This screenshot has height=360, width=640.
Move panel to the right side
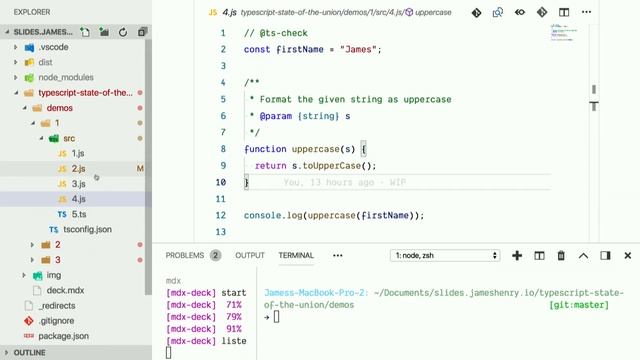click(605, 256)
